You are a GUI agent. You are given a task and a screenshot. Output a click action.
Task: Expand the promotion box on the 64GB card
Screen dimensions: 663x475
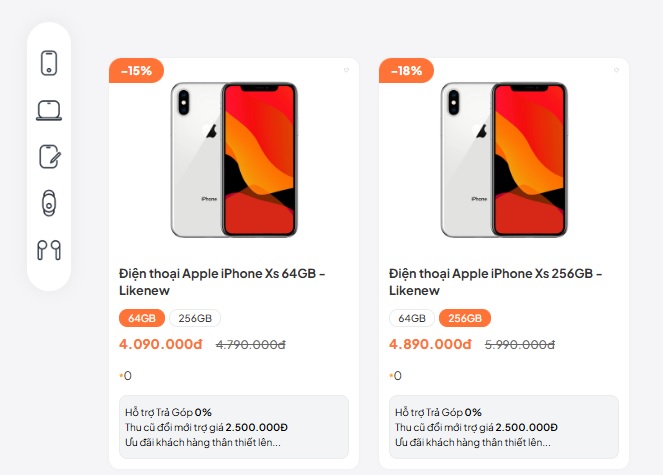pos(233,426)
